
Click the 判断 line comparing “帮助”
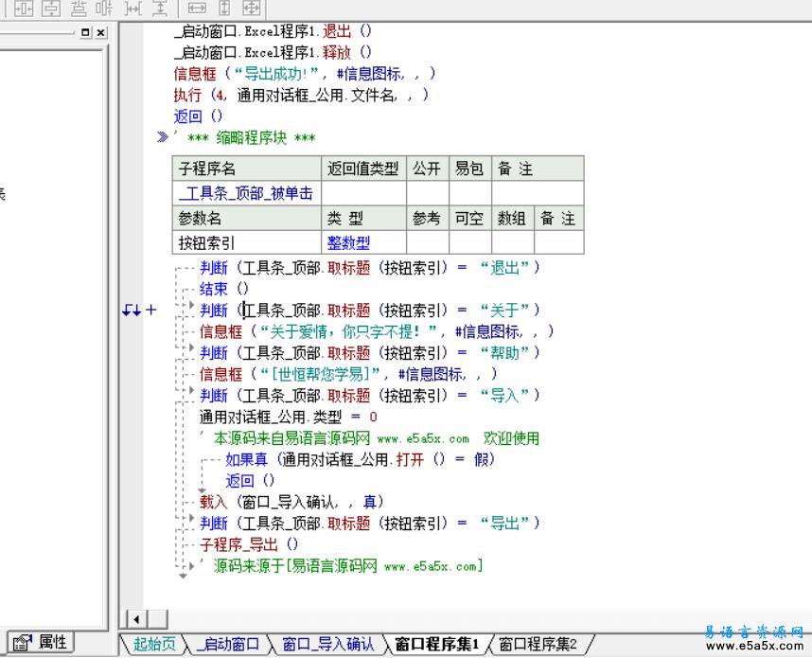pyautogui.click(x=370, y=352)
